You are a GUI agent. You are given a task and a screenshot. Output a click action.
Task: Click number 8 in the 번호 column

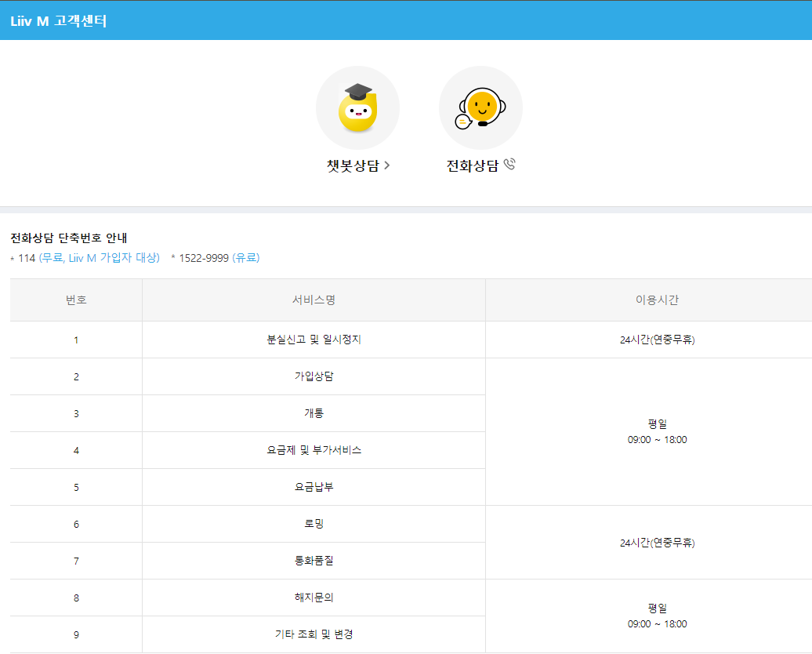click(x=76, y=598)
